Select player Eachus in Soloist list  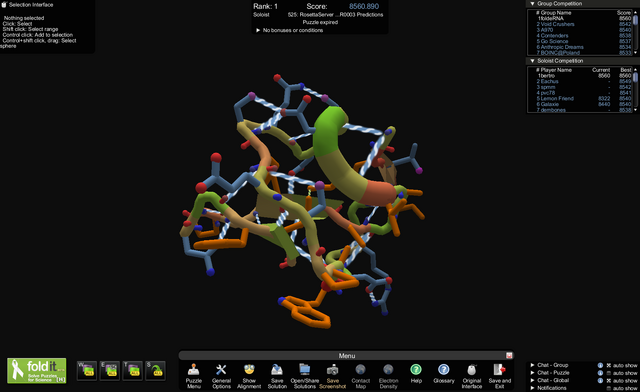(x=584, y=81)
